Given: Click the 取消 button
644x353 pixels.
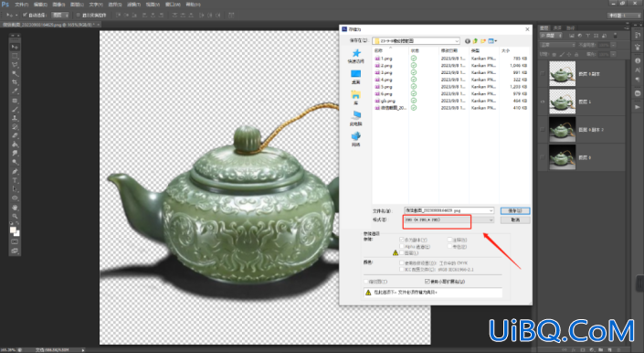Looking at the screenshot, I should tap(515, 219).
